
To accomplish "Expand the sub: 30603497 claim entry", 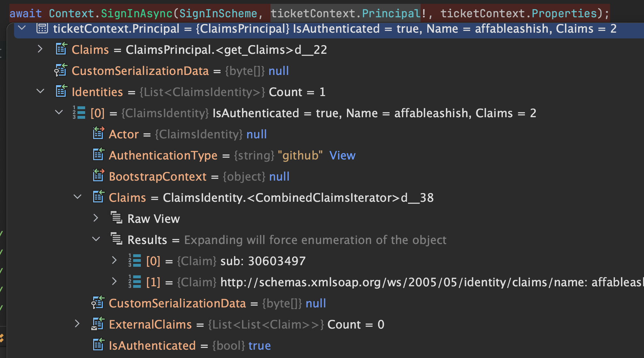I will 115,260.
